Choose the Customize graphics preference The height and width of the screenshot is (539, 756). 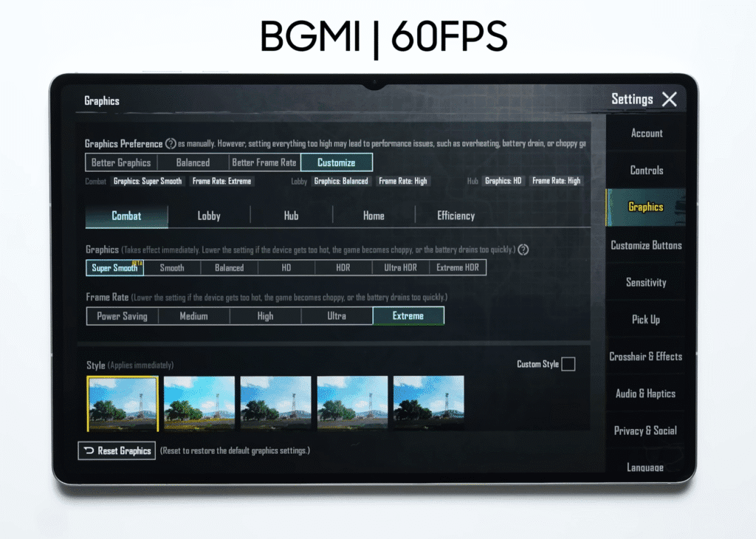pyautogui.click(x=336, y=162)
